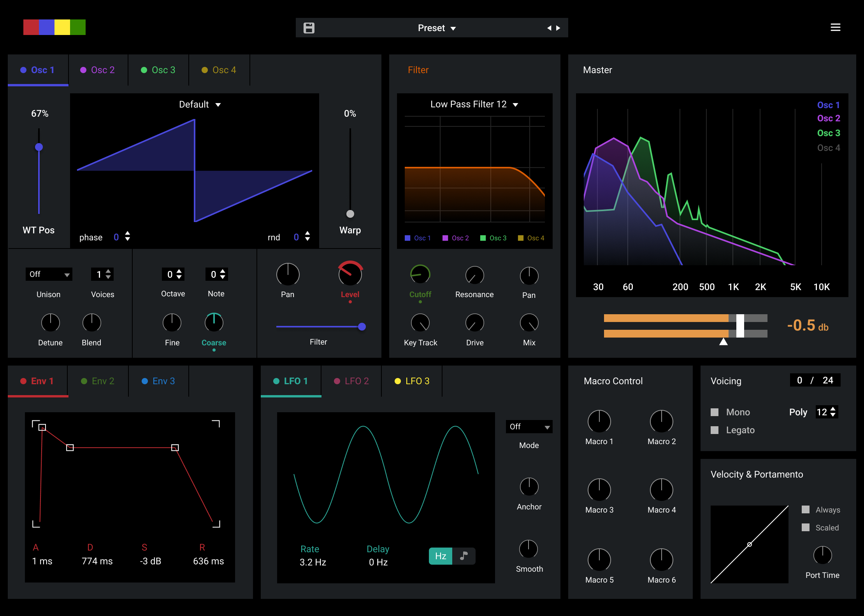Click the filter Cutoff knob
864x616 pixels.
coord(420,275)
